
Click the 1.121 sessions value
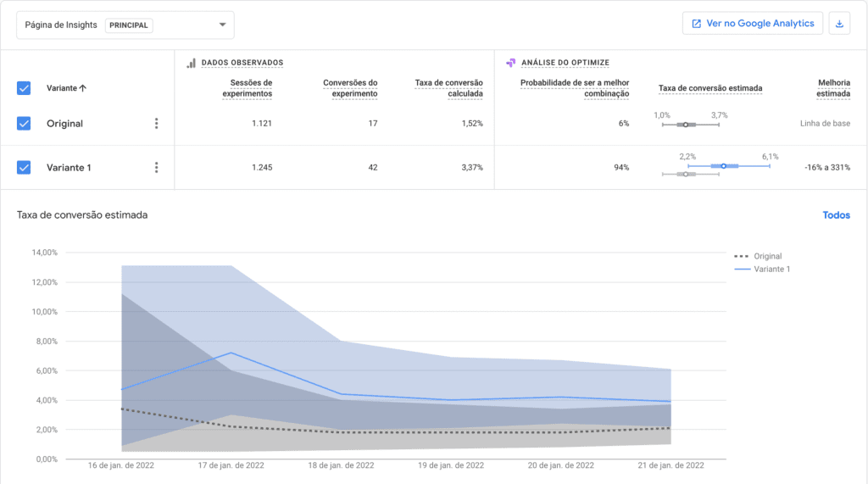point(262,124)
